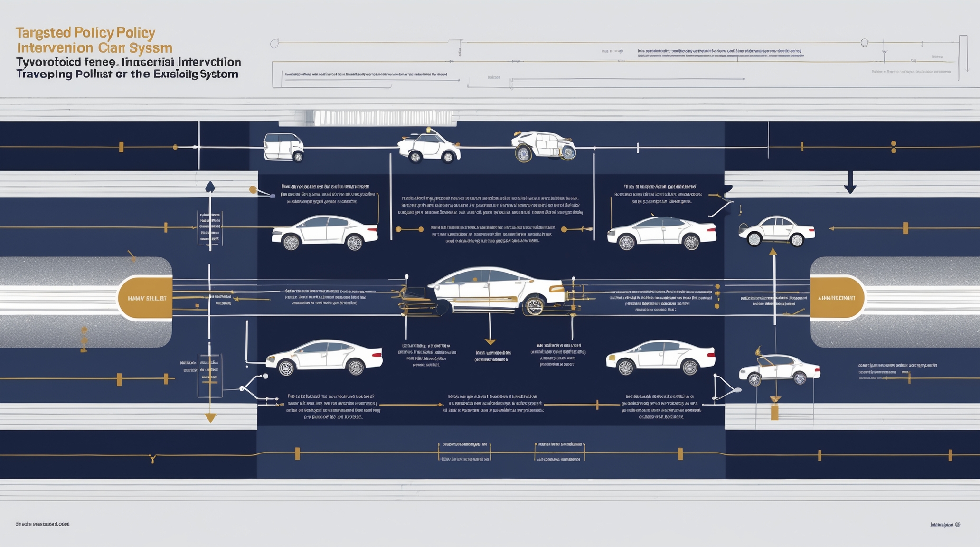
Task: Click the circle handle at left of top line
Action: click(274, 44)
